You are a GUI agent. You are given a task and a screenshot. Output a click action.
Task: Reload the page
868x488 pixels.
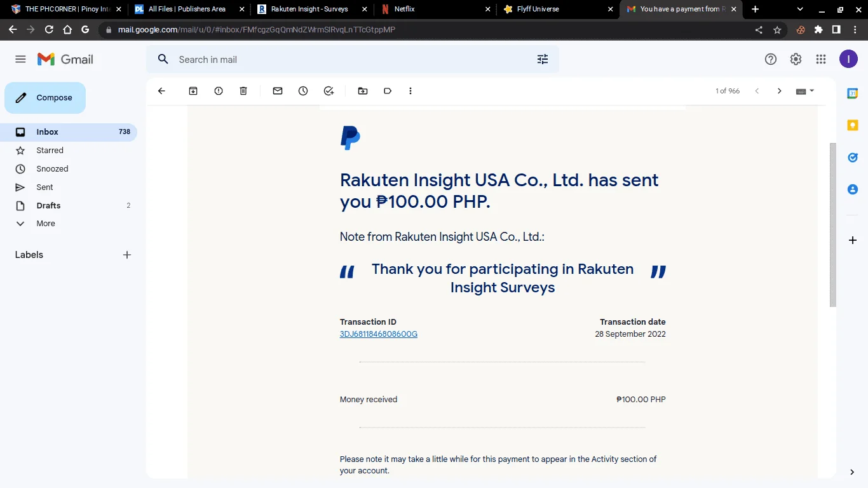pyautogui.click(x=49, y=30)
